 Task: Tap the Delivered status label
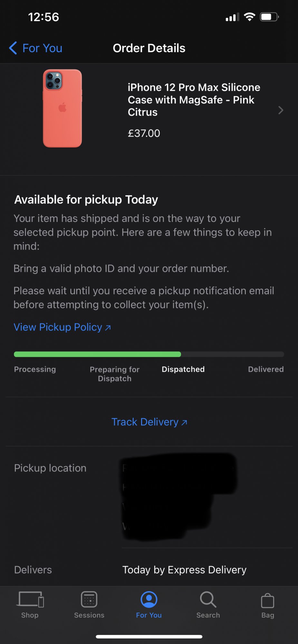(266, 369)
